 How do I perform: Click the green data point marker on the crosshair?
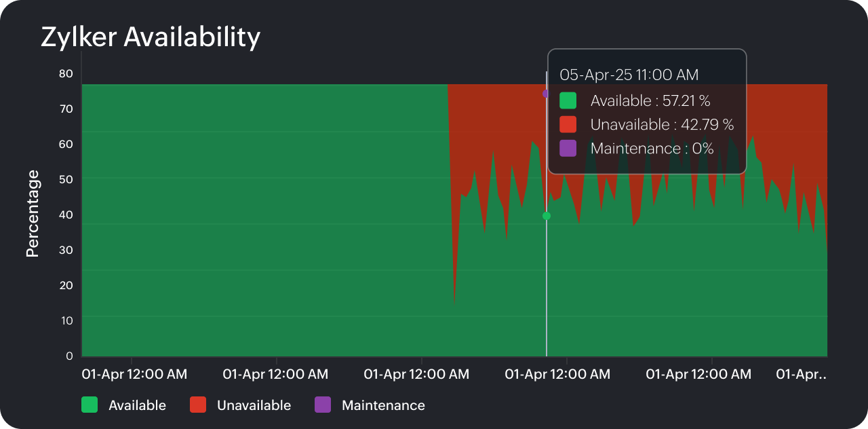coord(546,214)
